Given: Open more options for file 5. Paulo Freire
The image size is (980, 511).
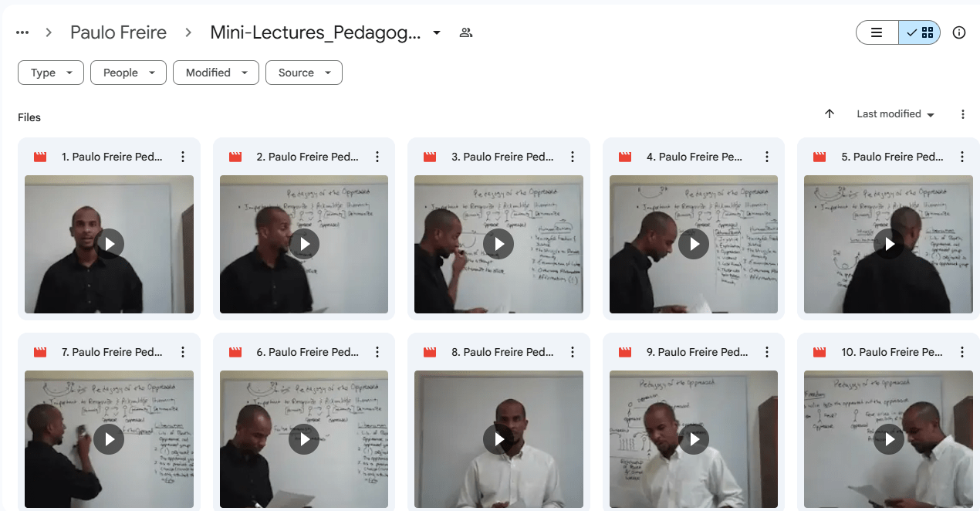Looking at the screenshot, I should click(962, 157).
